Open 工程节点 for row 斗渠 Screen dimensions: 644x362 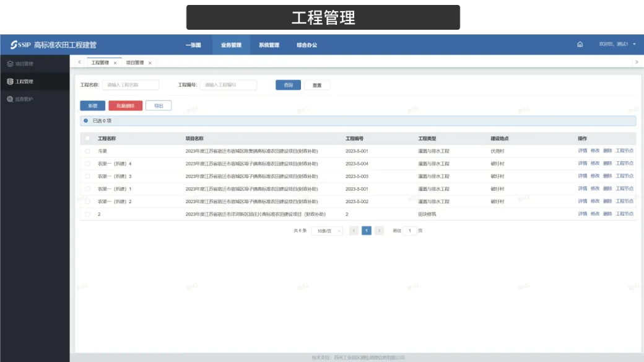pos(625,151)
